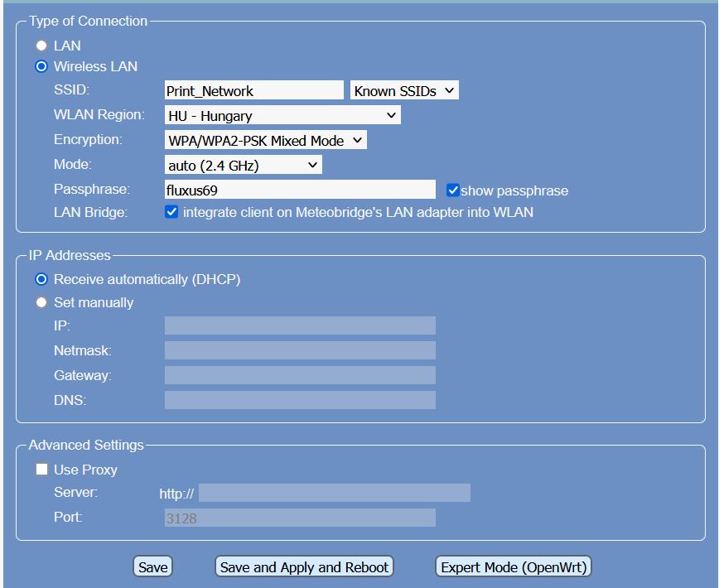719x588 pixels.
Task: Expand the WLAN Region dropdown
Action: 282,115
